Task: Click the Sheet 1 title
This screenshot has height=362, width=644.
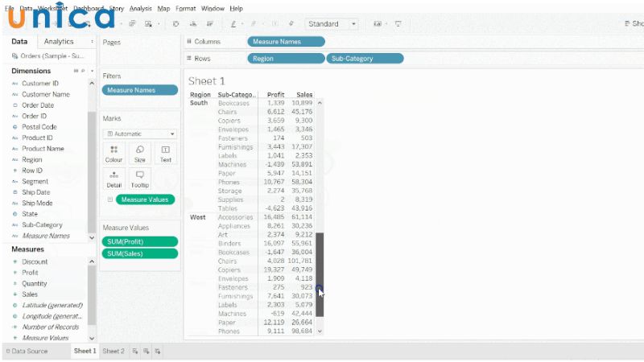Action: tap(207, 81)
